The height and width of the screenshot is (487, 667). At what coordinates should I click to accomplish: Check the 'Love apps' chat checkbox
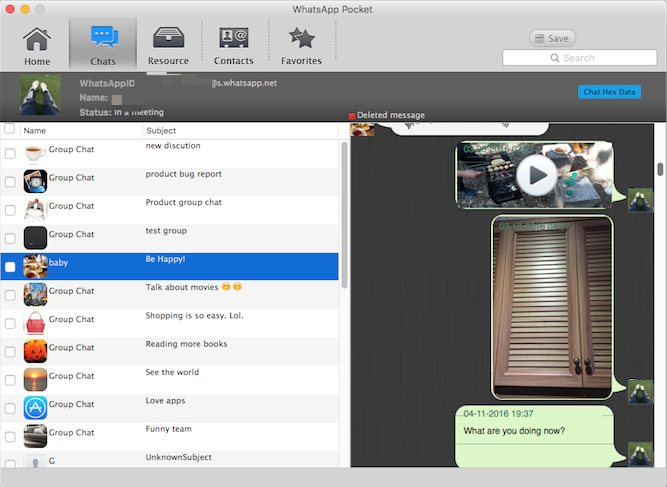point(10,408)
